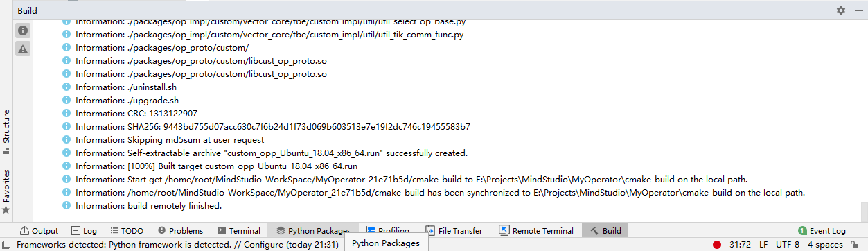The image size is (868, 251).
Task: Open the 4 spaces indent settings
Action: click(x=825, y=245)
